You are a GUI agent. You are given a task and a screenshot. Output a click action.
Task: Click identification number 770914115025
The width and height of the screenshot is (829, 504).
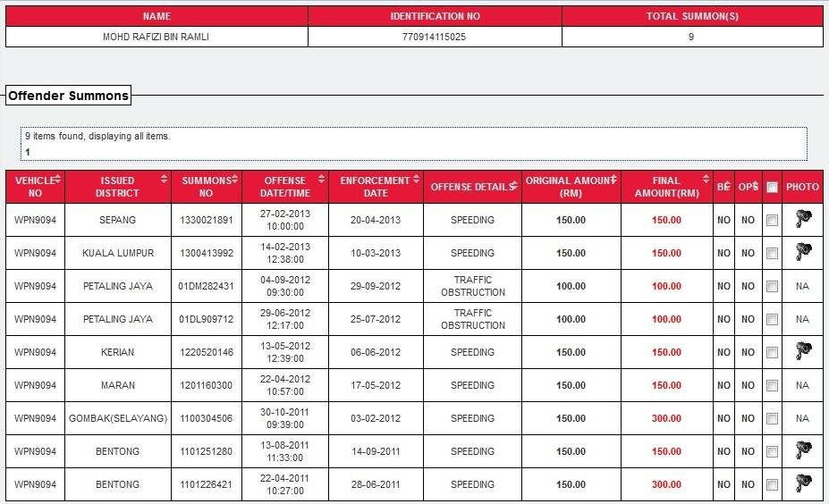click(x=434, y=37)
